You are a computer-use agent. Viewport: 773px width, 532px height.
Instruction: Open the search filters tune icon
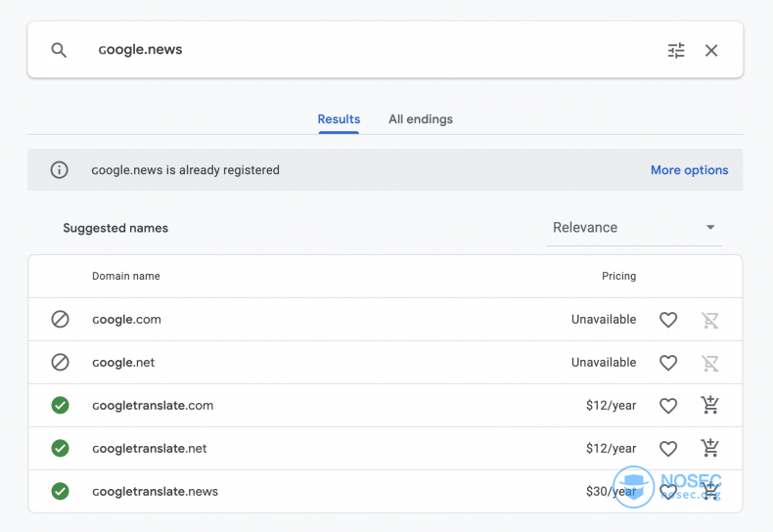coord(676,50)
